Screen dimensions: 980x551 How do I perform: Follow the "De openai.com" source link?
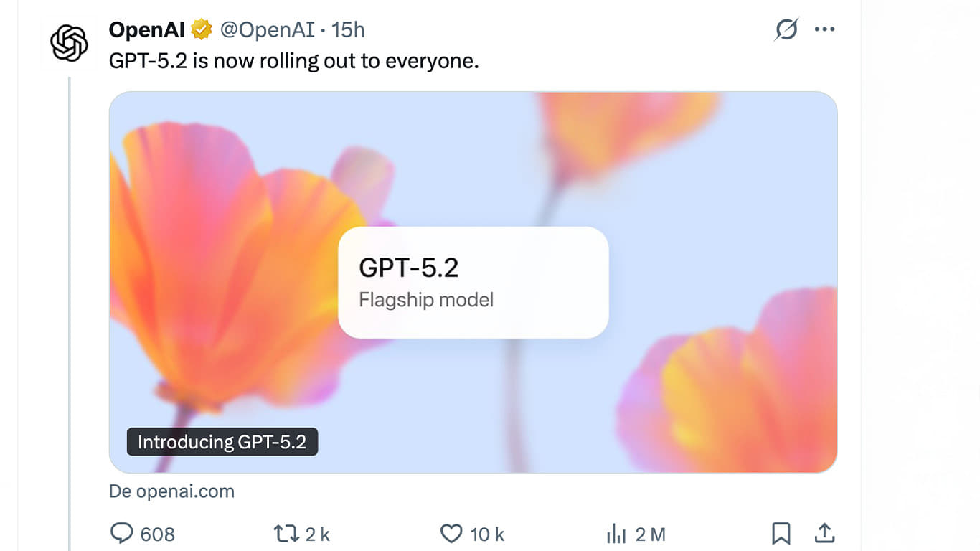click(x=171, y=491)
